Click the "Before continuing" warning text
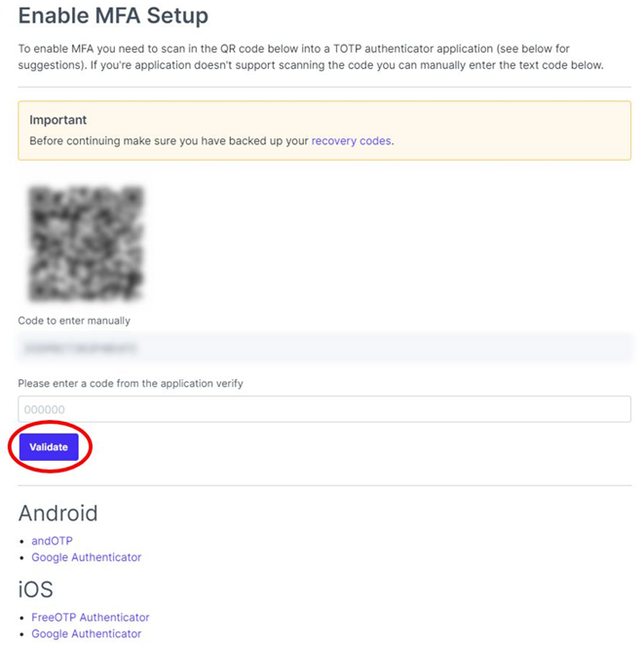This screenshot has width=644, height=645. click(x=166, y=141)
